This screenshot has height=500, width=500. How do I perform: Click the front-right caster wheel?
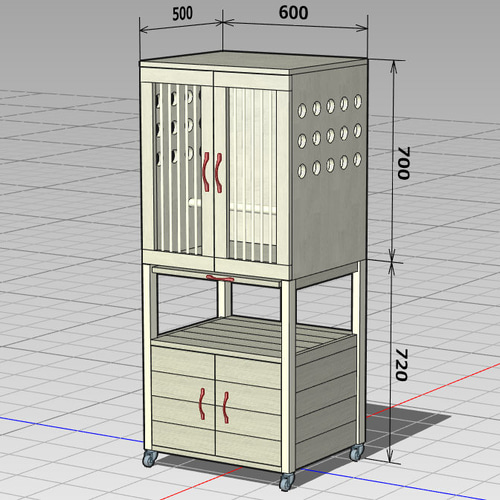(287, 482)
